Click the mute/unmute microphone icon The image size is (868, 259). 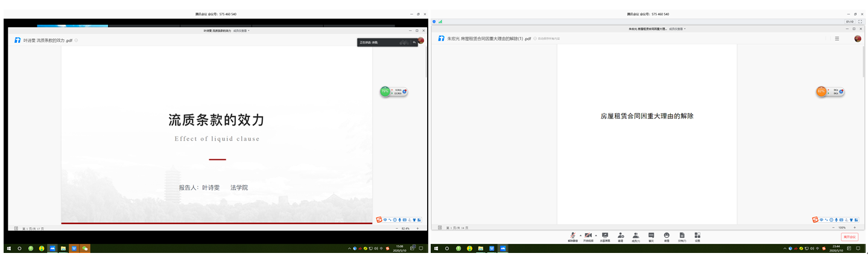point(572,235)
